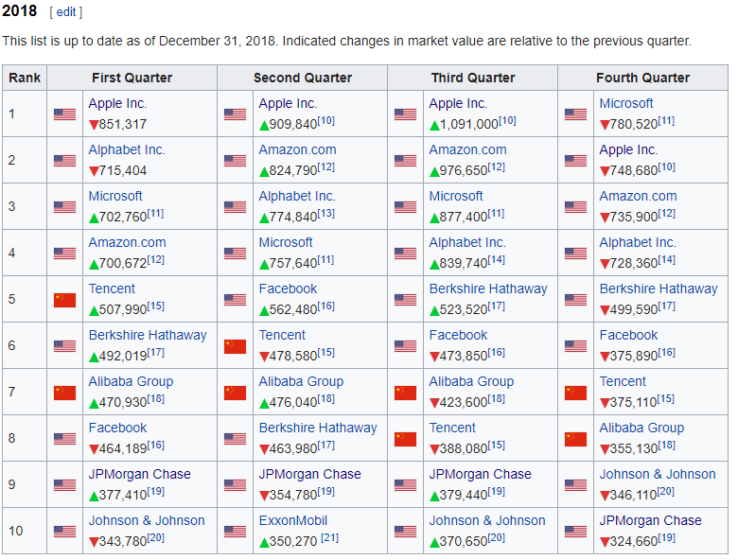Open the Tencent link in First Quarter

coord(112,289)
